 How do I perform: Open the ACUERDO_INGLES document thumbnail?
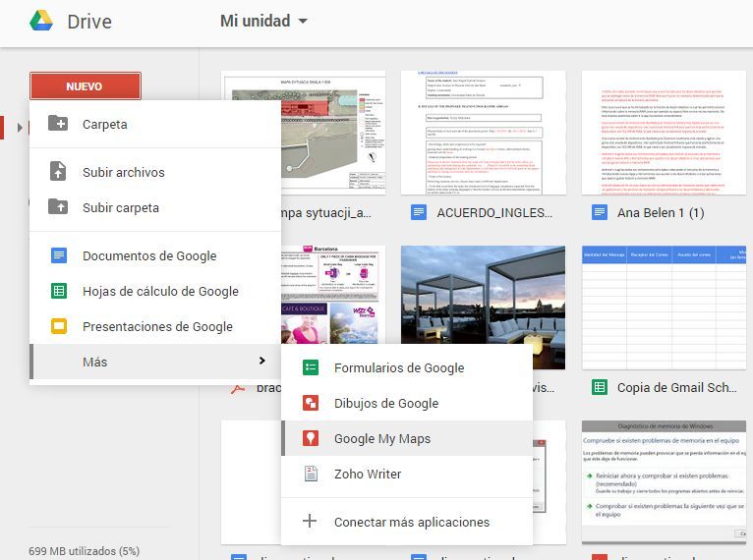click(x=484, y=133)
